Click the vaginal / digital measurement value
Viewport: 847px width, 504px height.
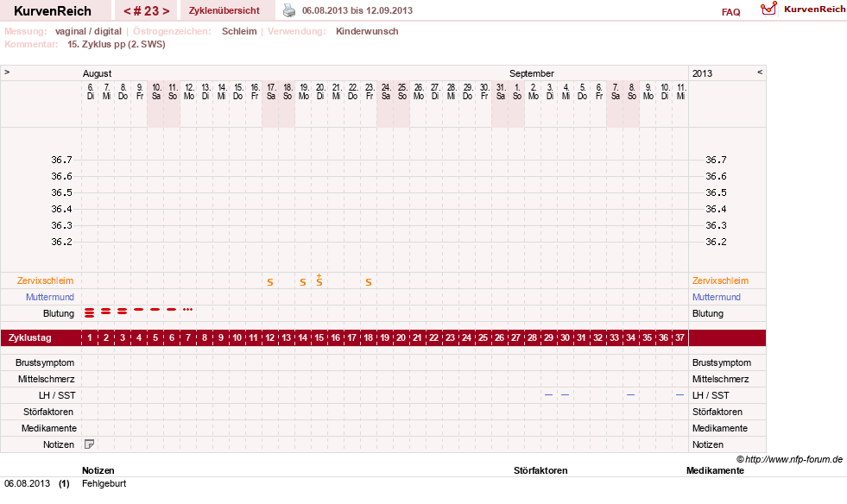88,31
